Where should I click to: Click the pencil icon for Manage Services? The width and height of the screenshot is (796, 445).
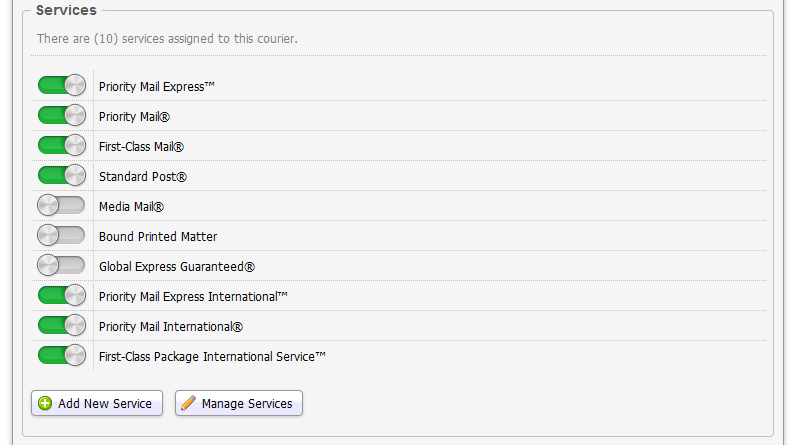tap(188, 404)
